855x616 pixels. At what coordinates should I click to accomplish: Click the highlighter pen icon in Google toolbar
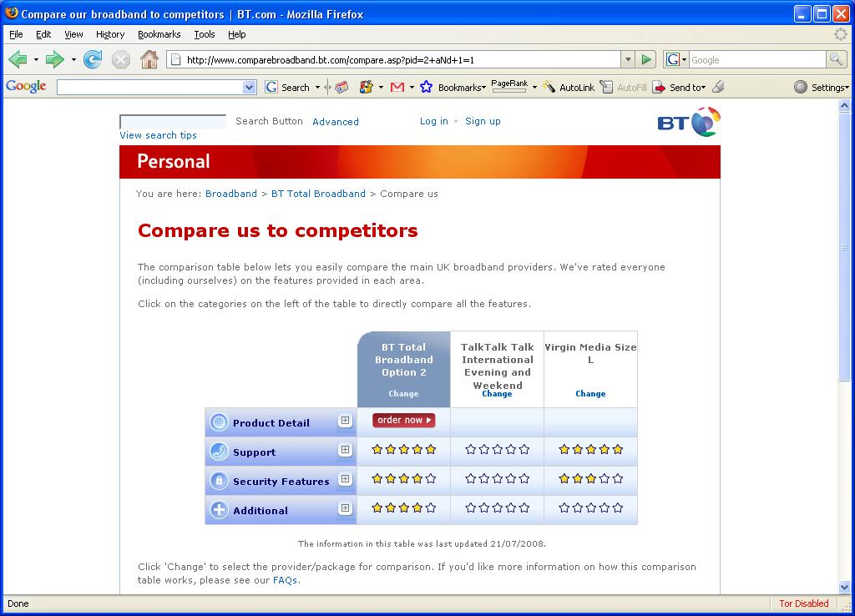pos(718,87)
